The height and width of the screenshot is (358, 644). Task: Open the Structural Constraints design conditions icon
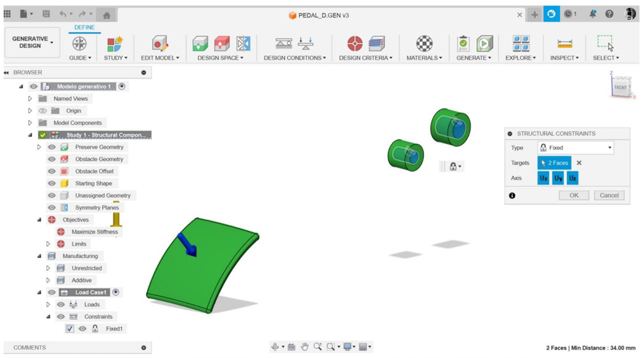tap(283, 43)
